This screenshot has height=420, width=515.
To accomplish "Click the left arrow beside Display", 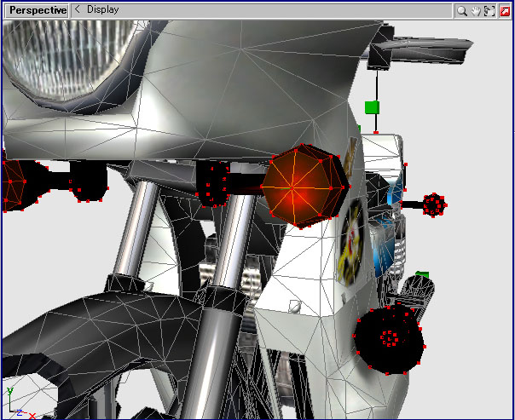I will coord(78,9).
